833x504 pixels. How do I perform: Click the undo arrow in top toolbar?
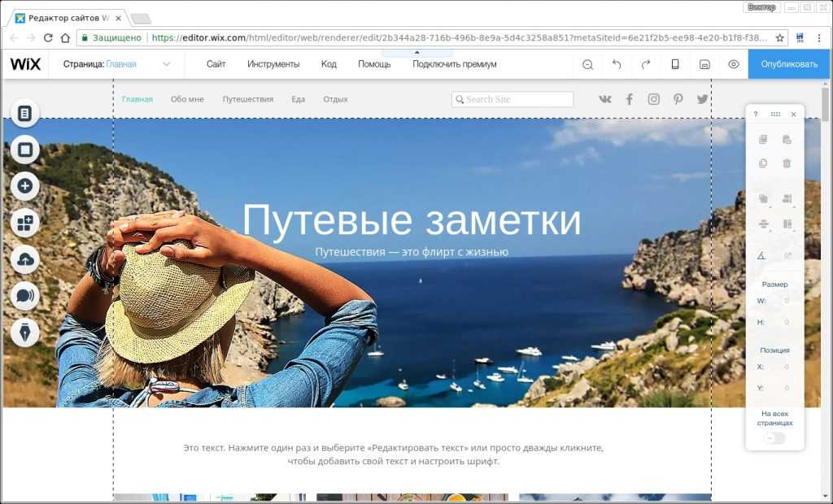tap(617, 64)
